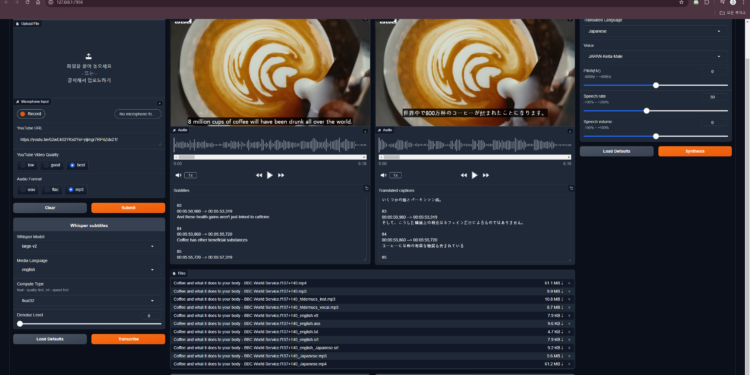This screenshot has height=375, width=750.
Task: Rewind the original audio track
Action: [259, 175]
